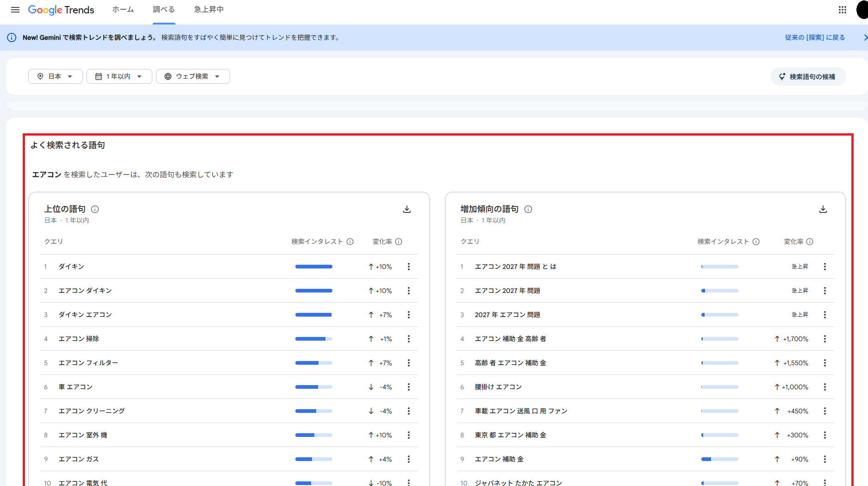Open the 日本 region dropdown
Viewport: 868px width, 486px height.
[56, 76]
